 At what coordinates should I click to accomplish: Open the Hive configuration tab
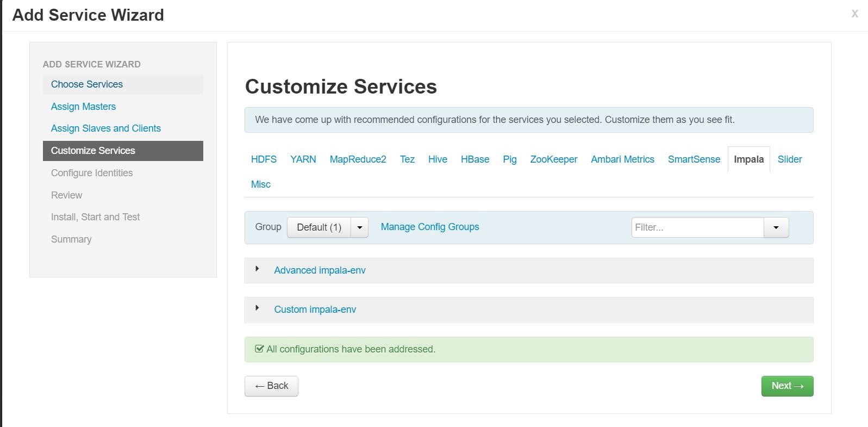pyautogui.click(x=438, y=159)
